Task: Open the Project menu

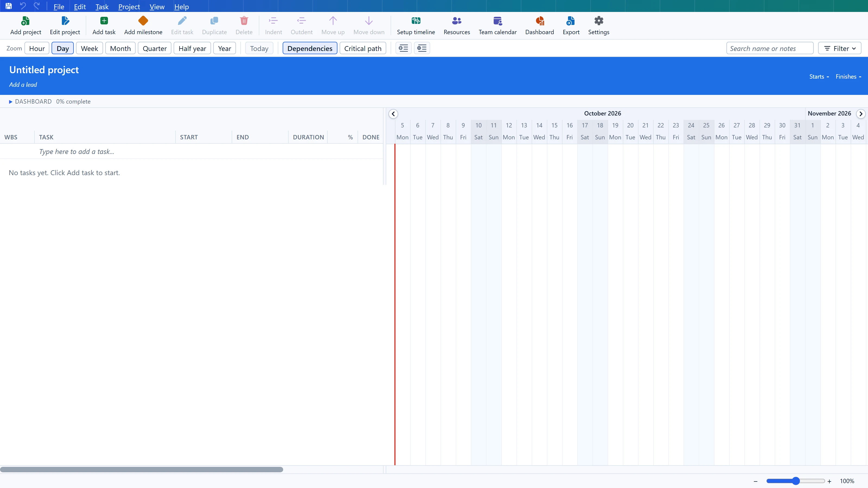Action: [129, 7]
